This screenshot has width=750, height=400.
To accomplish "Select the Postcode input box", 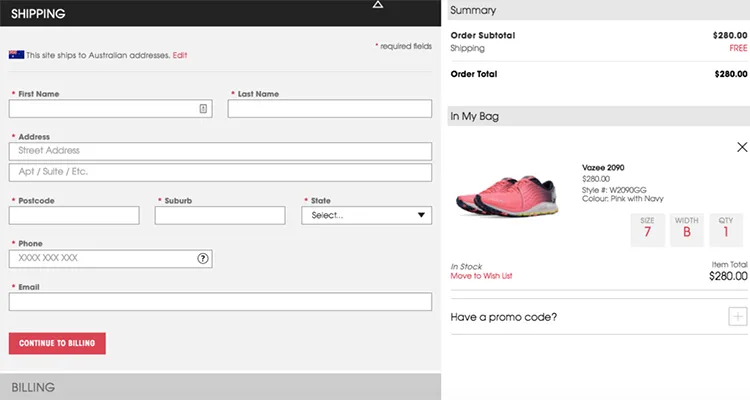I will pos(74,215).
